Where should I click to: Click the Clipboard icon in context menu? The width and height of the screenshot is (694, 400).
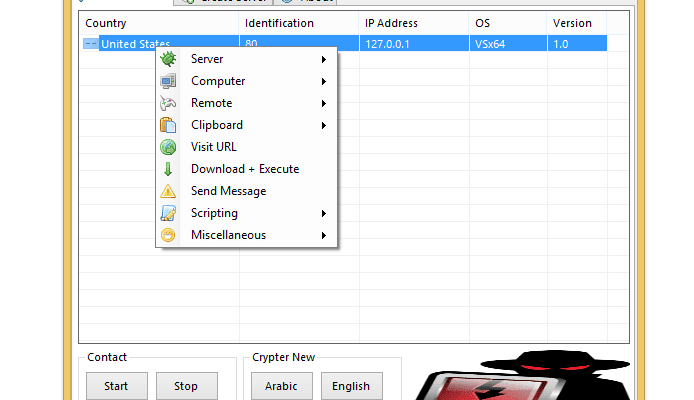coord(169,125)
